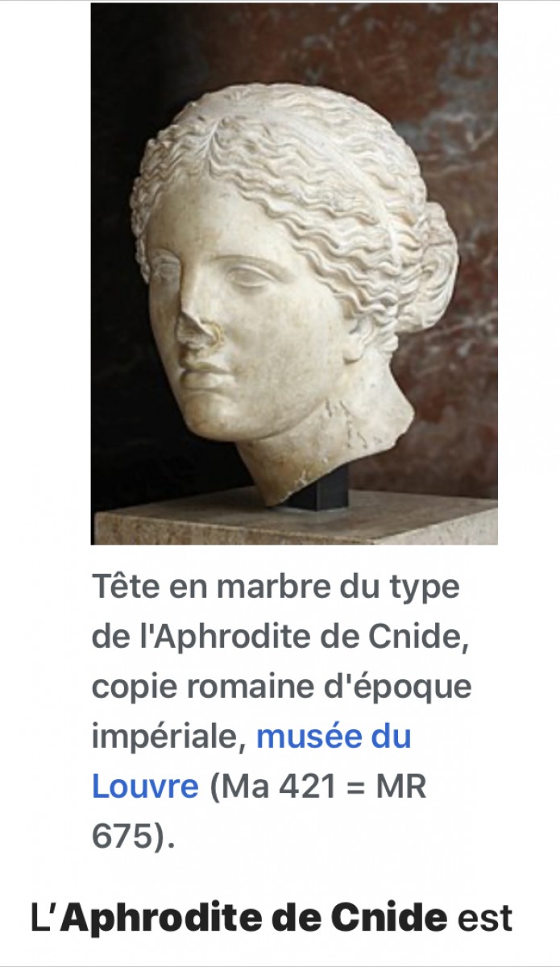Screen dimensions: 560x967
Task: Click the inventory text "(Ma 421 = MR"
Action: 317,786
